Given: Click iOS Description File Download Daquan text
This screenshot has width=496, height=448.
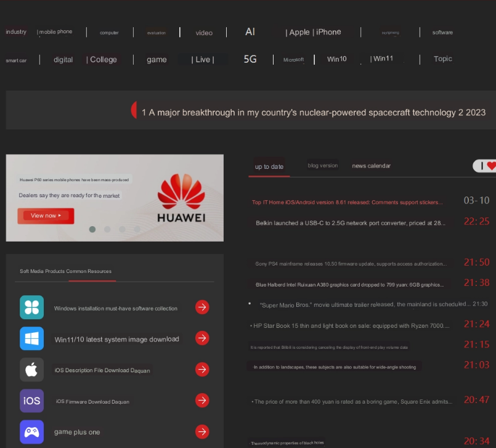Looking at the screenshot, I should coord(102,370).
